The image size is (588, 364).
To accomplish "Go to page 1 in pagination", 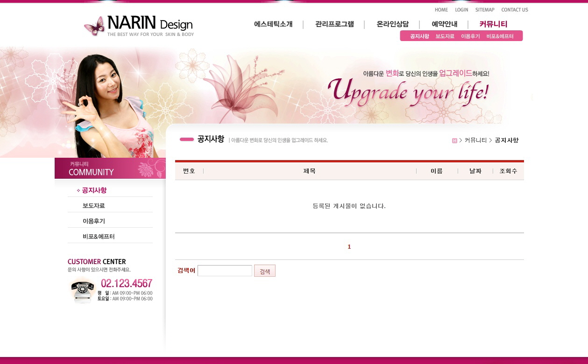I will pos(349,247).
